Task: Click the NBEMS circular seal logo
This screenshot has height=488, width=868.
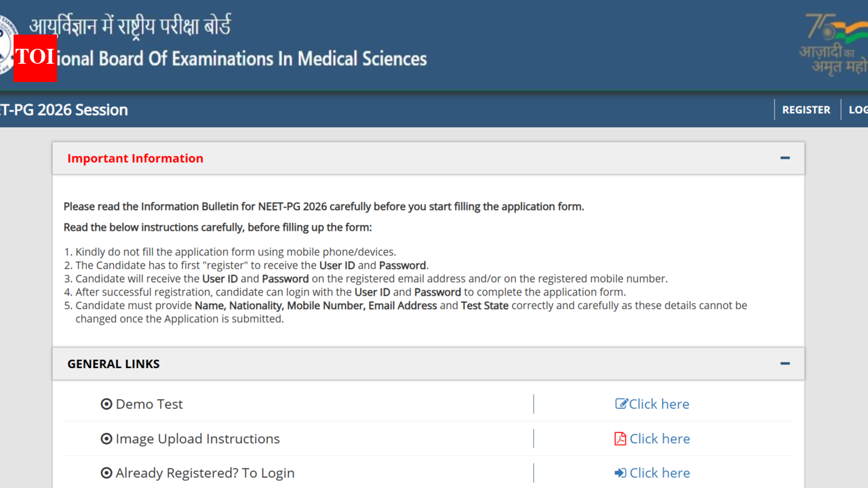Action: pyautogui.click(x=7, y=45)
